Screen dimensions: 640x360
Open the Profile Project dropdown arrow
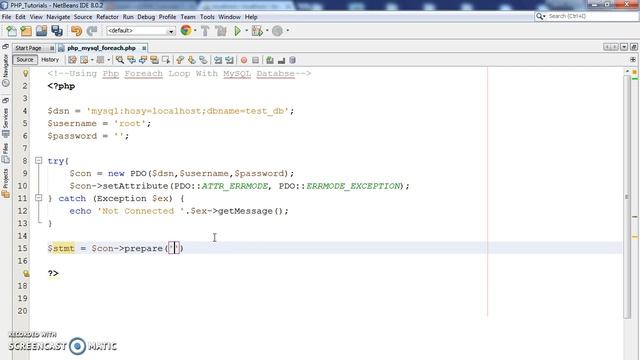click(287, 31)
